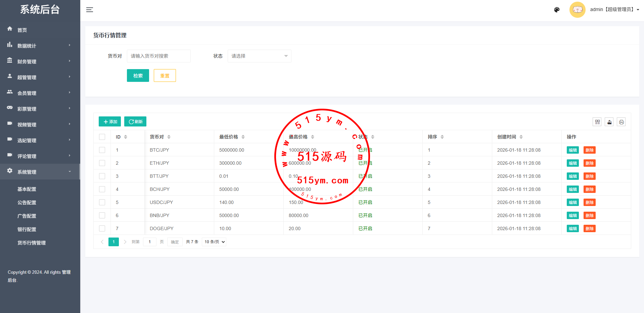Click 删除 for the ETH/JPY row

coord(589,163)
